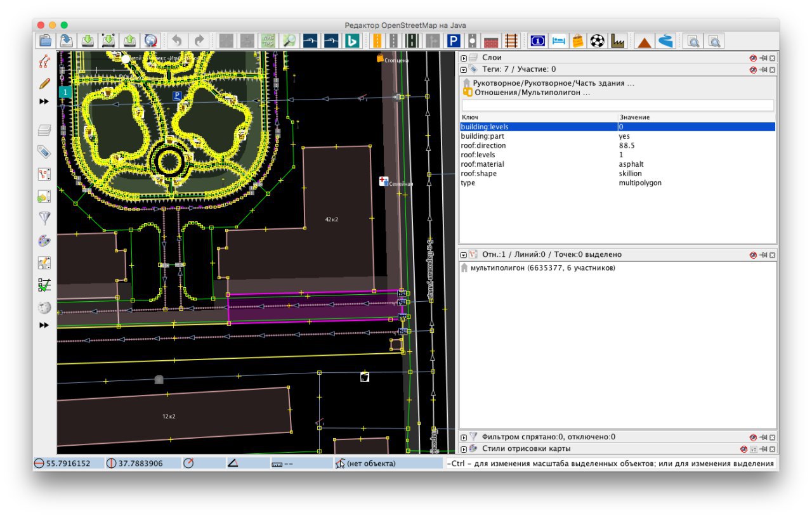
Task: Pin the Теги panel with sticky icon
Action: [763, 69]
